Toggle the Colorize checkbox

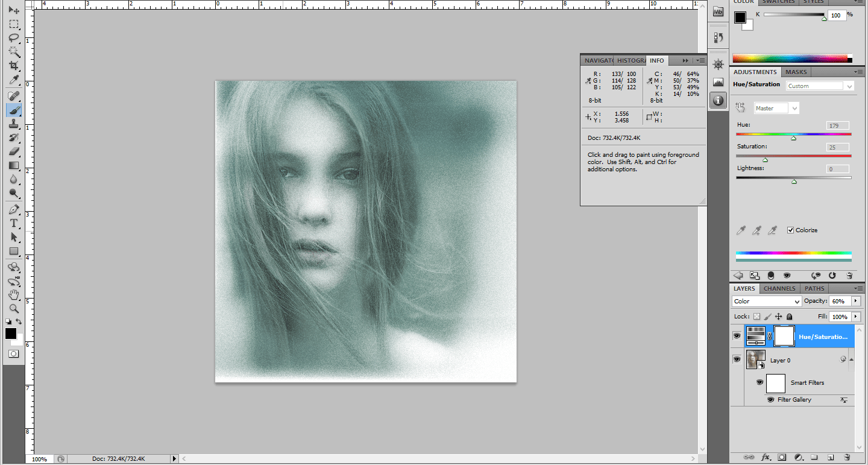coord(791,230)
